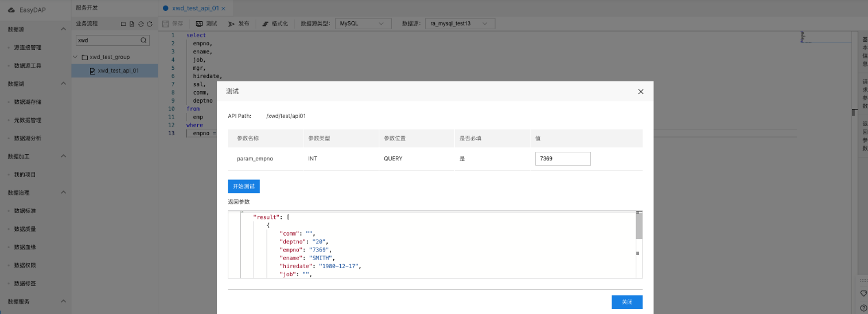Click the QUERY parameter position cell
Viewport: 868px width, 314px height.
pyautogui.click(x=393, y=159)
